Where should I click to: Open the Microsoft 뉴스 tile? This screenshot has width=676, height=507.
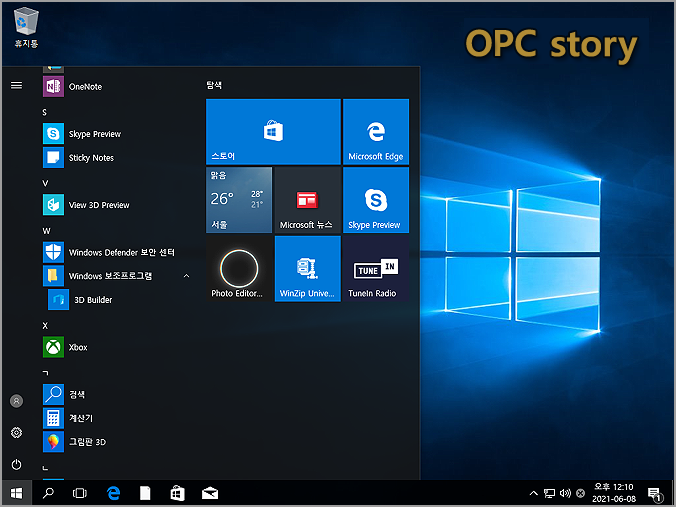point(307,200)
